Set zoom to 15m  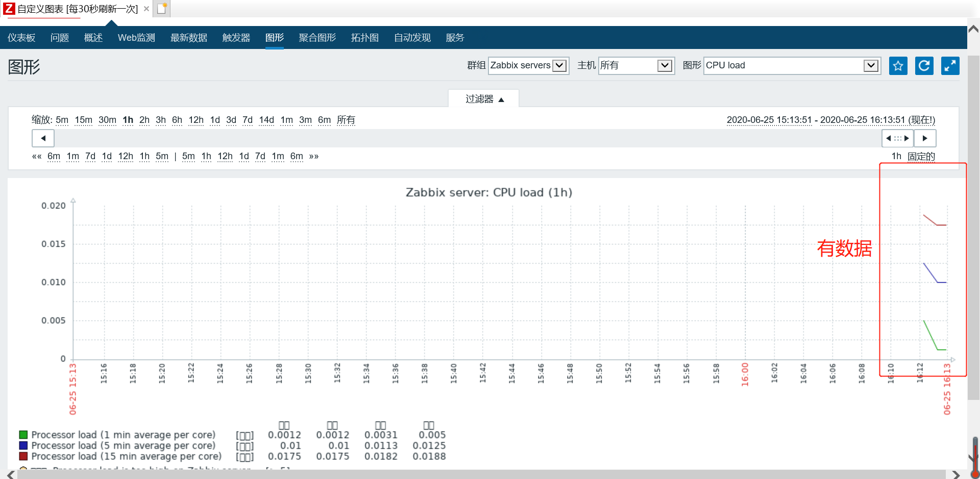click(84, 120)
